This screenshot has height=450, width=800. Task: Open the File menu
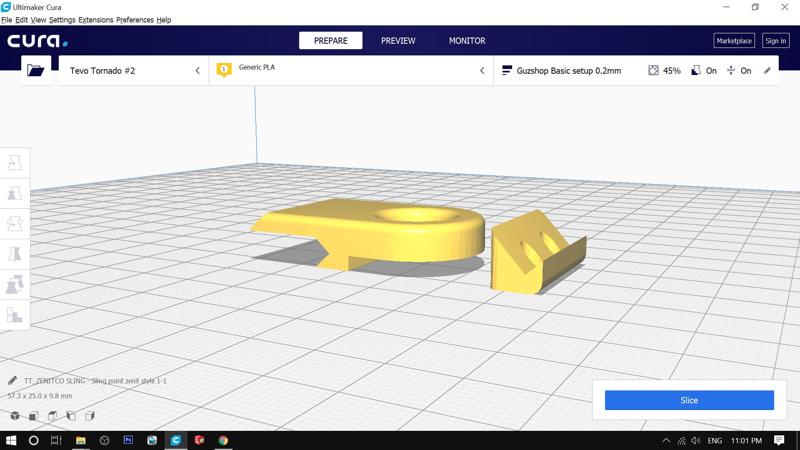(7, 20)
